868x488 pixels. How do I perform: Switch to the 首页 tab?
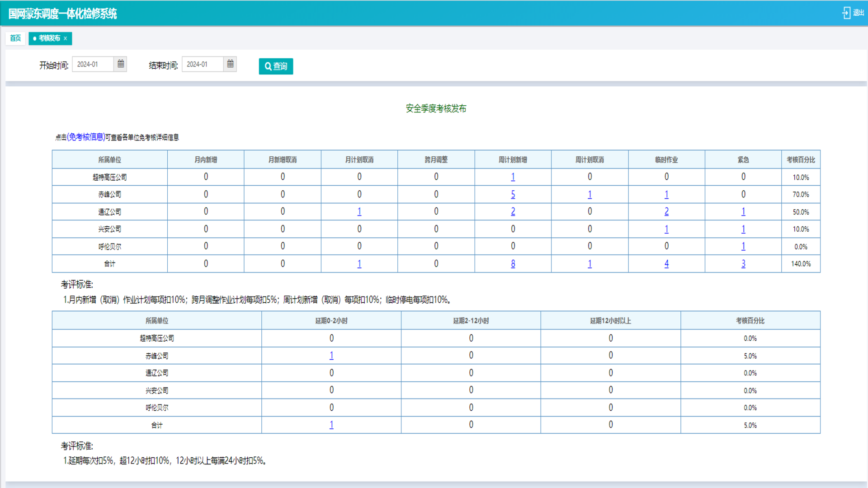click(15, 38)
